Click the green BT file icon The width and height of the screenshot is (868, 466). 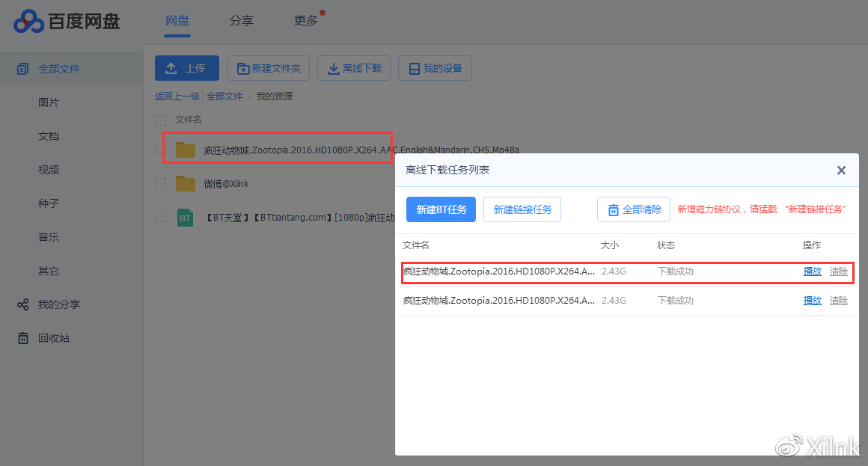point(185,218)
